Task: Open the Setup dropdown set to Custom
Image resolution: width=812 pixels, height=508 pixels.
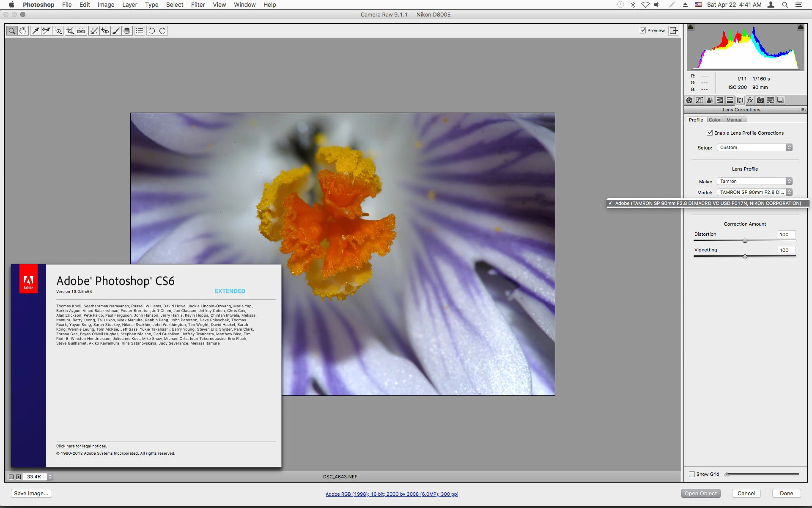Action: (x=754, y=147)
